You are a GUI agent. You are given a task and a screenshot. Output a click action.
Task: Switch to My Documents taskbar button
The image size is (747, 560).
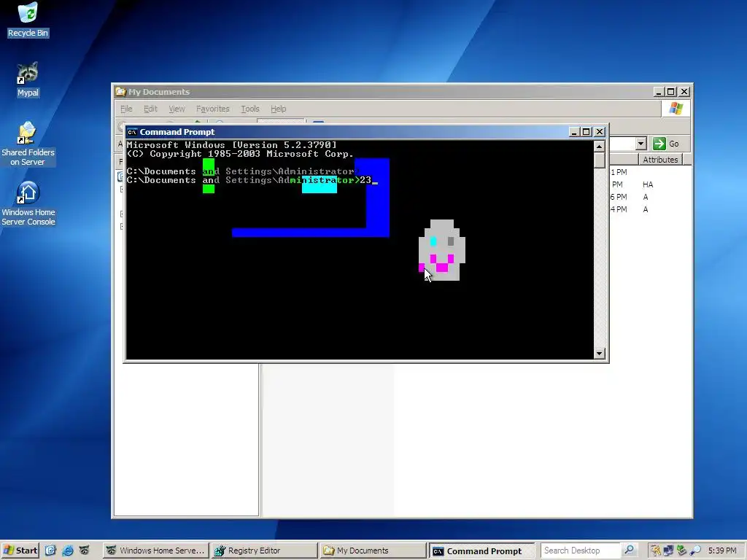(373, 551)
